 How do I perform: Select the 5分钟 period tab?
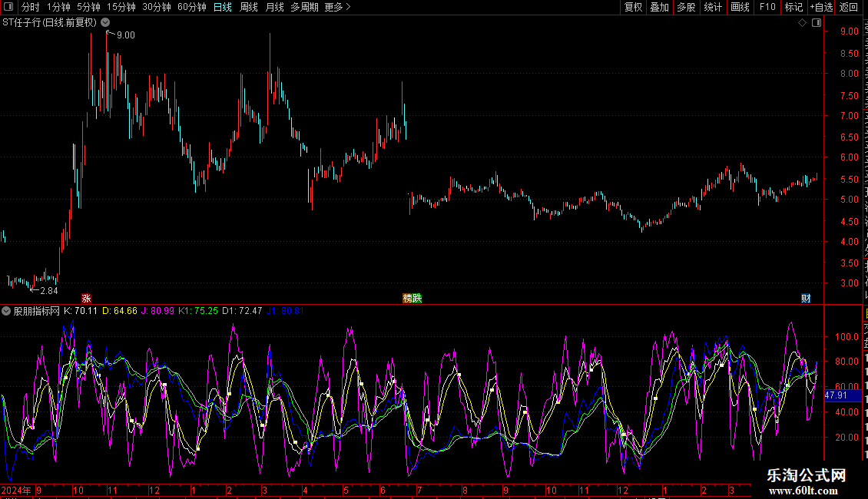(88, 7)
